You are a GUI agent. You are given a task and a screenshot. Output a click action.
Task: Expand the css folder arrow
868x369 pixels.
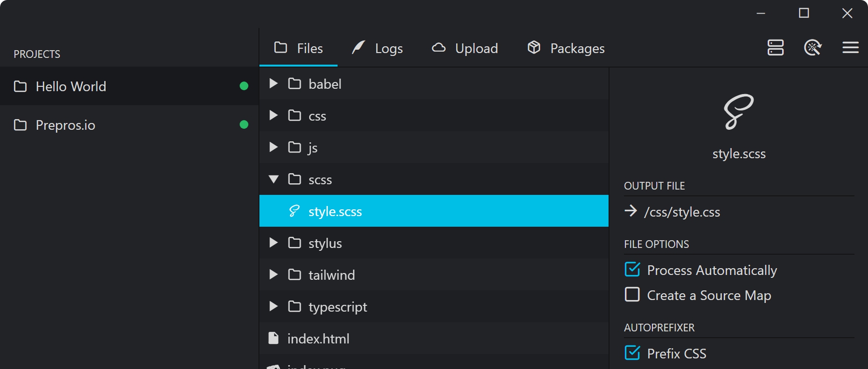(x=273, y=115)
